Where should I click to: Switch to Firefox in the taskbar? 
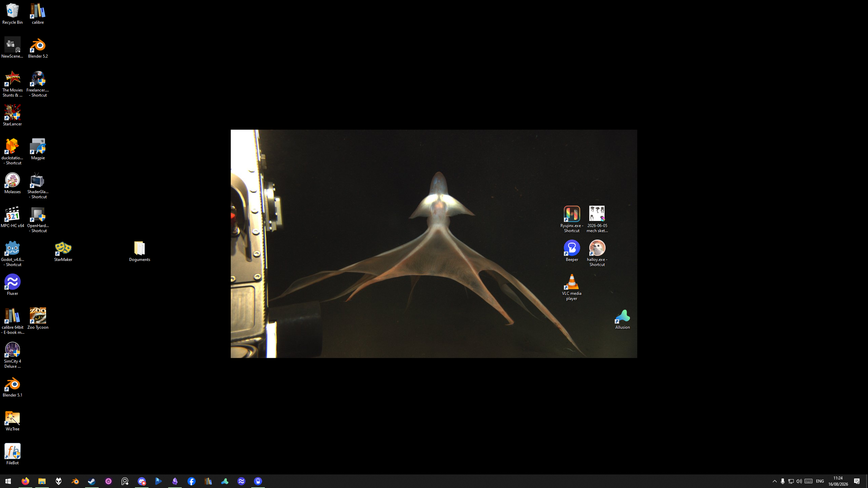click(x=25, y=481)
